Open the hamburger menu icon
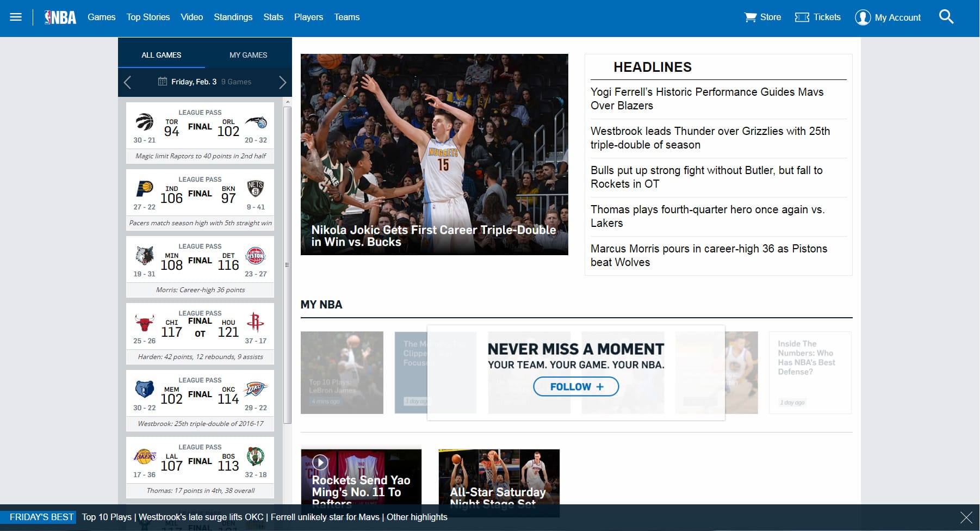The width and height of the screenshot is (980, 531). coord(16,17)
